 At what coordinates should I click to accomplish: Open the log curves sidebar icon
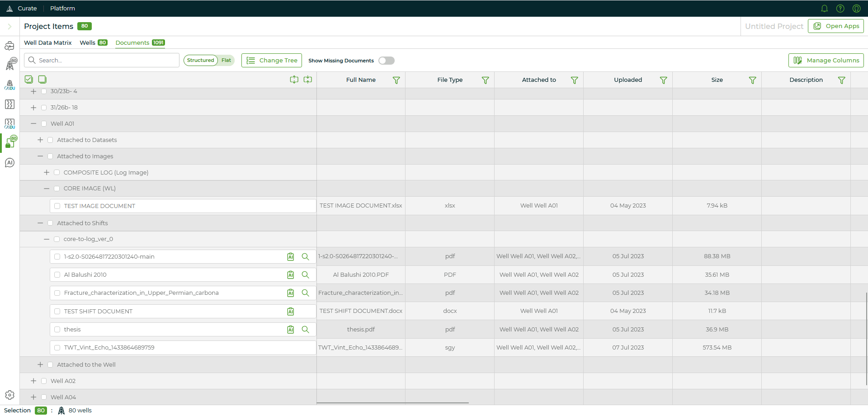pos(9,104)
